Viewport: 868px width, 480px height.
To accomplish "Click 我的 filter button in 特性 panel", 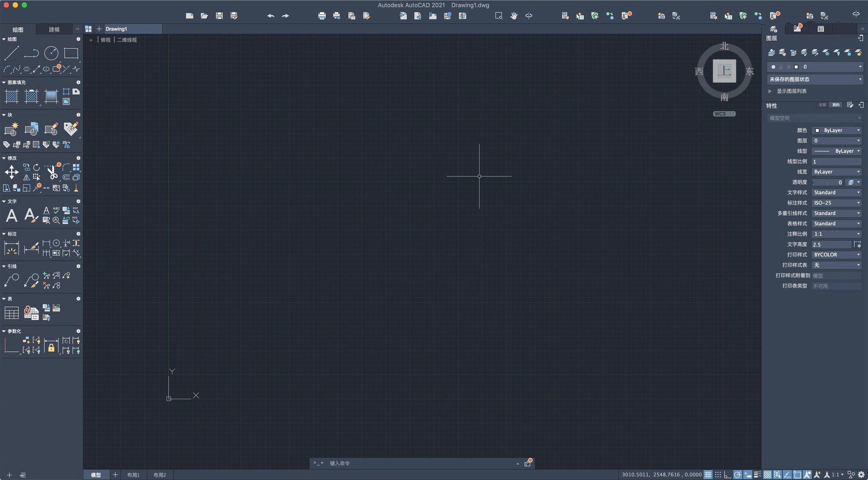I will click(835, 105).
